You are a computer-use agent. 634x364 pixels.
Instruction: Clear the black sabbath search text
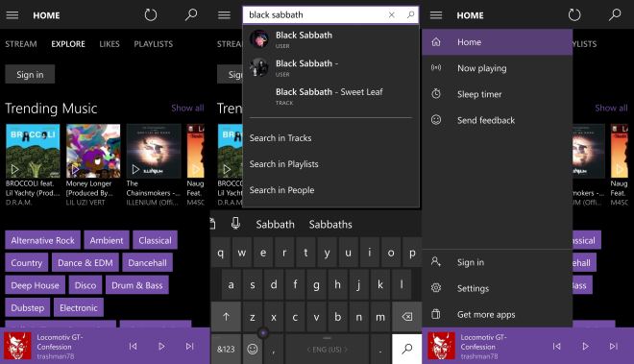click(x=391, y=15)
